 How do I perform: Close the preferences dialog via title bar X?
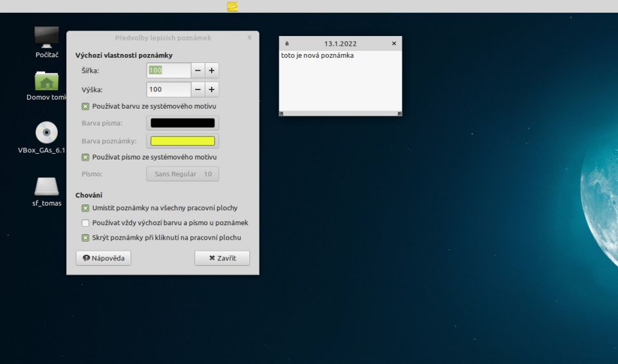pyautogui.click(x=250, y=37)
